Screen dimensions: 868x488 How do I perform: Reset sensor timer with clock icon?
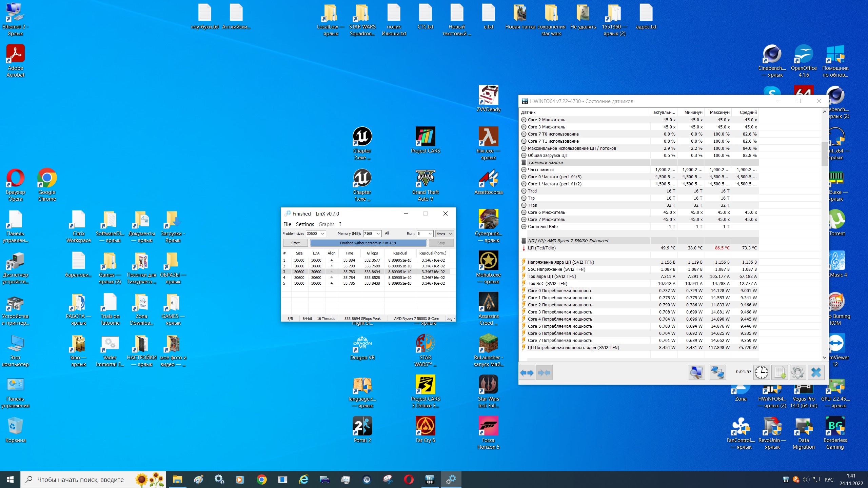(x=761, y=373)
